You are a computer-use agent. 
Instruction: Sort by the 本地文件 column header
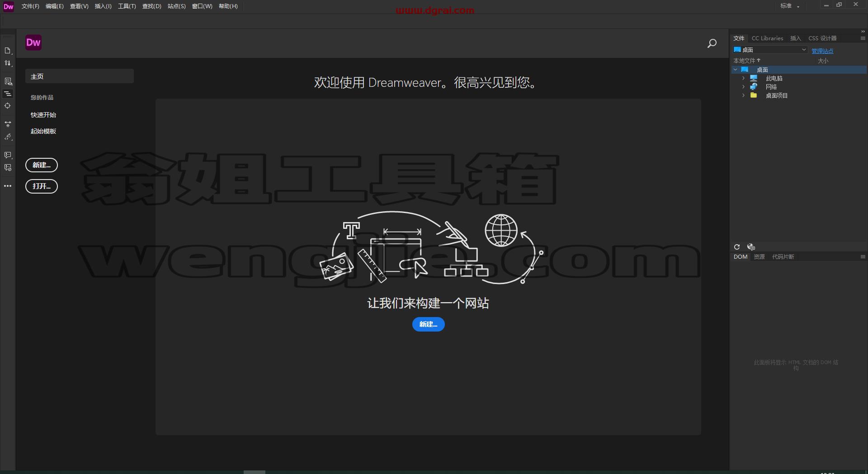click(x=747, y=61)
